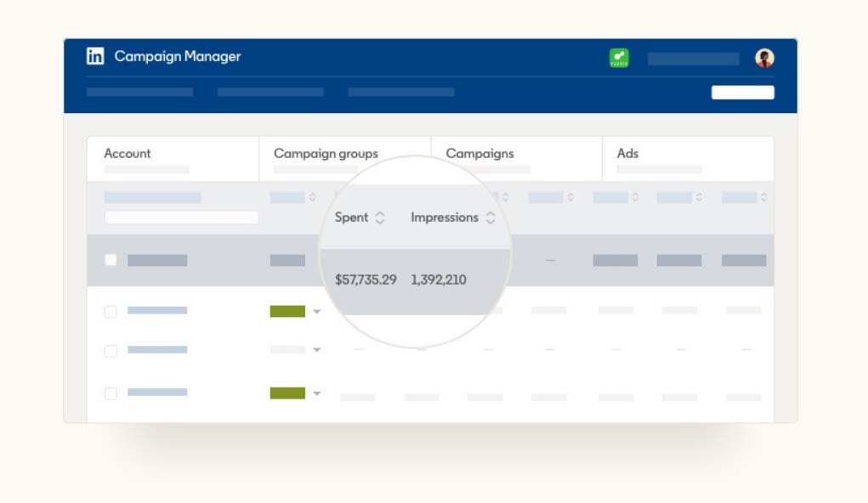The image size is (868, 503).
Task: Switch to the Campaign groups tab
Action: [345, 159]
